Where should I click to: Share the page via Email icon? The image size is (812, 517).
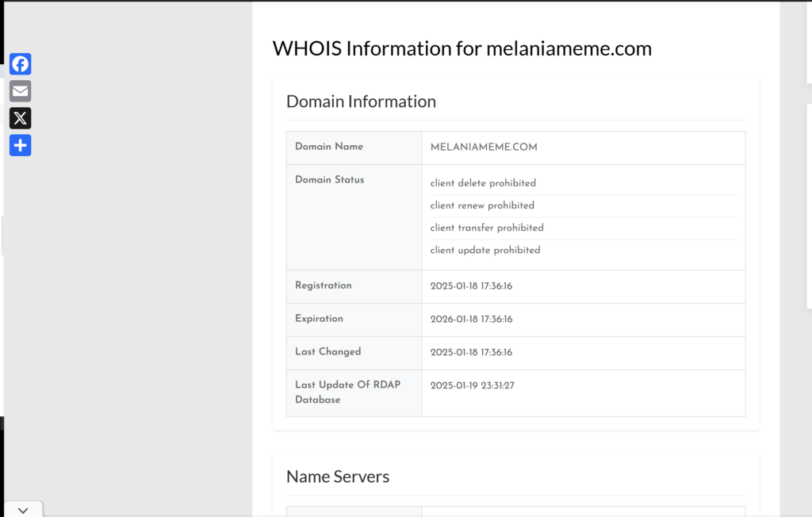pyautogui.click(x=20, y=91)
